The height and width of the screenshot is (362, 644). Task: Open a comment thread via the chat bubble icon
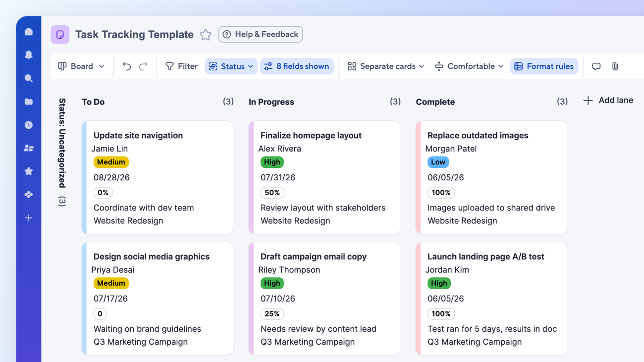(x=596, y=66)
